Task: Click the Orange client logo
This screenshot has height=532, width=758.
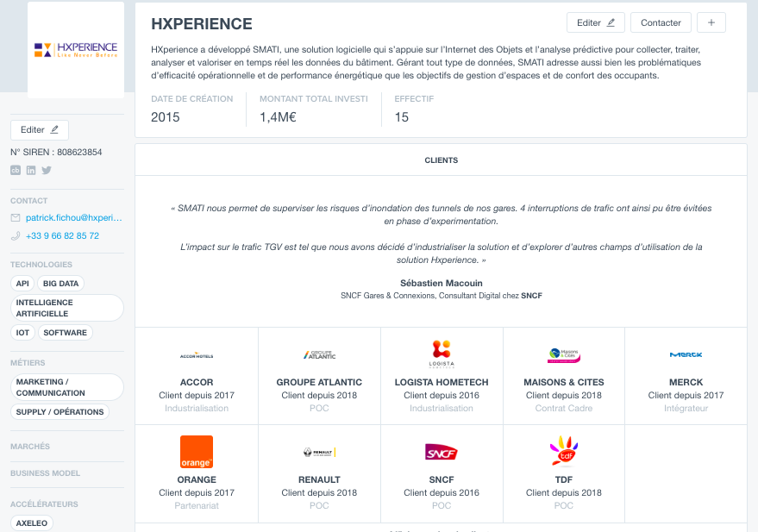Action: pyautogui.click(x=197, y=452)
